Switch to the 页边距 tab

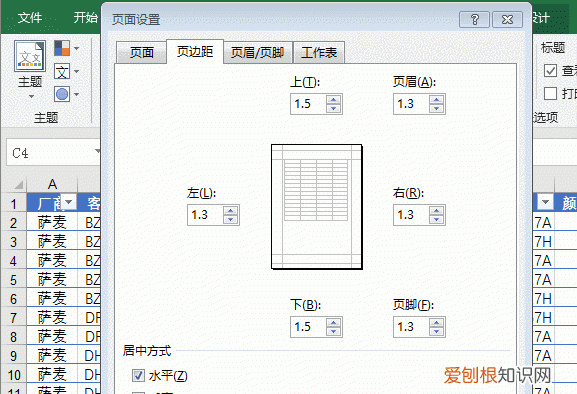(x=195, y=52)
